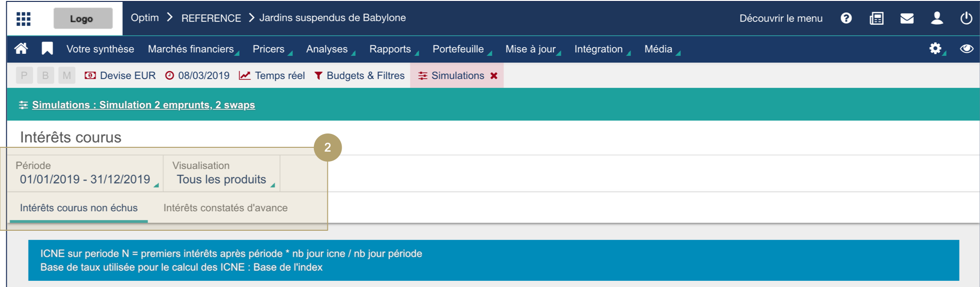This screenshot has width=980, height=287.
Task: Open the Visualisation Tous les produits dropdown
Action: click(222, 174)
